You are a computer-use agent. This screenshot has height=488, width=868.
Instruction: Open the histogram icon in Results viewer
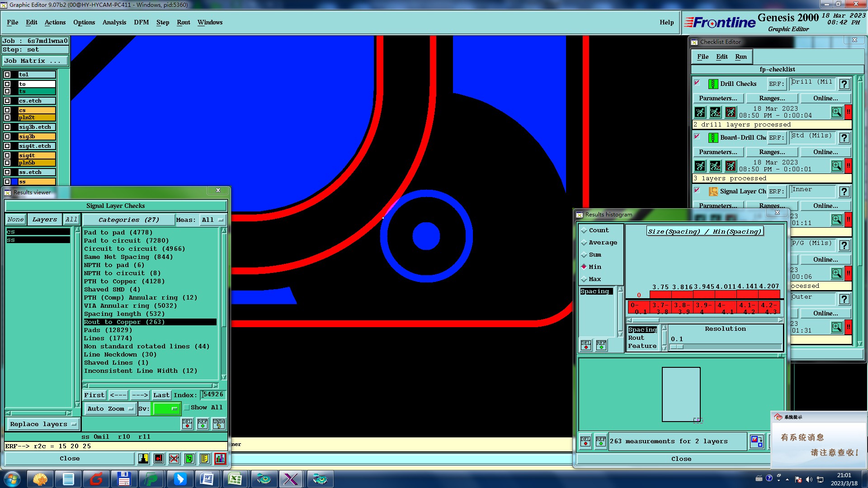point(220,459)
